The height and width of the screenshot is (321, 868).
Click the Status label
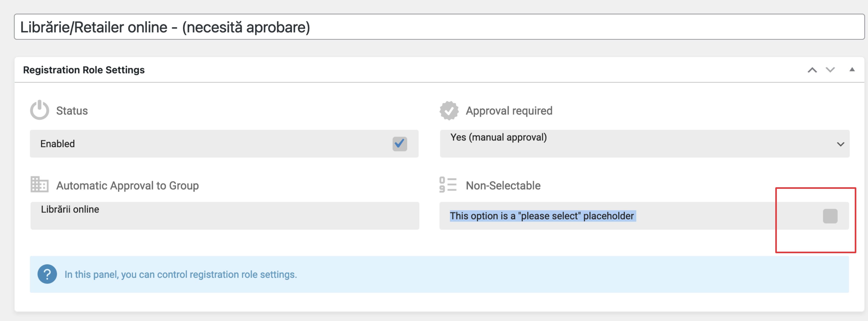72,110
